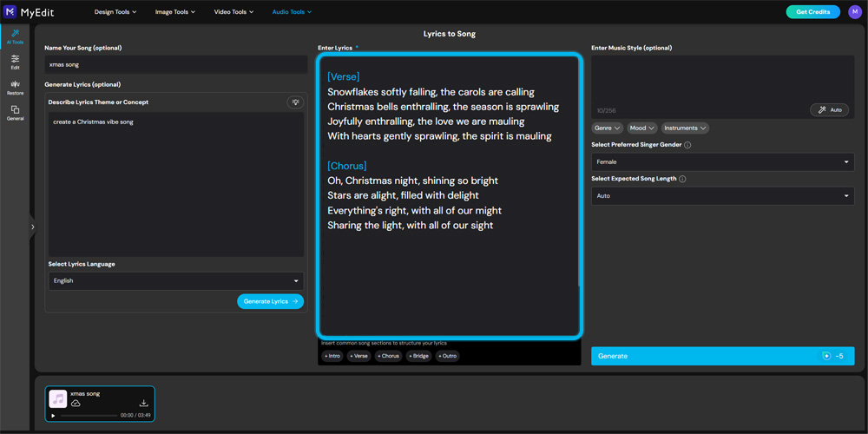Click the info icon beside Song Length

(682, 179)
